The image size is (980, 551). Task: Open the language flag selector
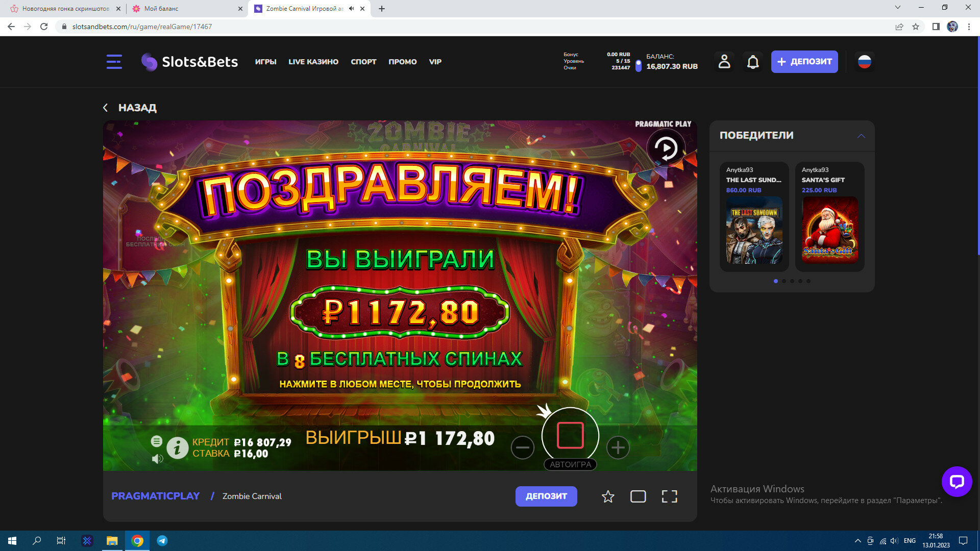[864, 62]
